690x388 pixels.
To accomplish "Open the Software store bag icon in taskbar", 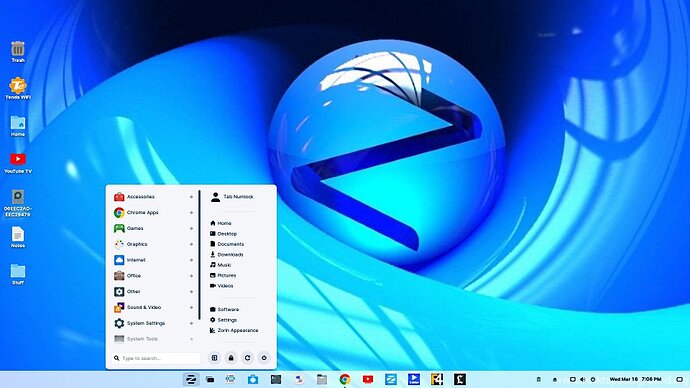I will pyautogui.click(x=253, y=379).
